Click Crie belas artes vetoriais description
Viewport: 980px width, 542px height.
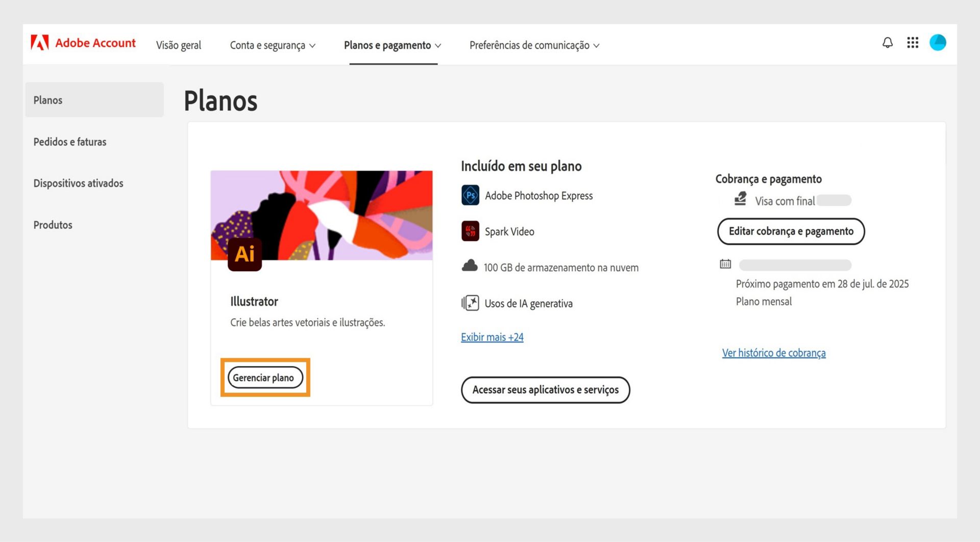click(x=307, y=322)
